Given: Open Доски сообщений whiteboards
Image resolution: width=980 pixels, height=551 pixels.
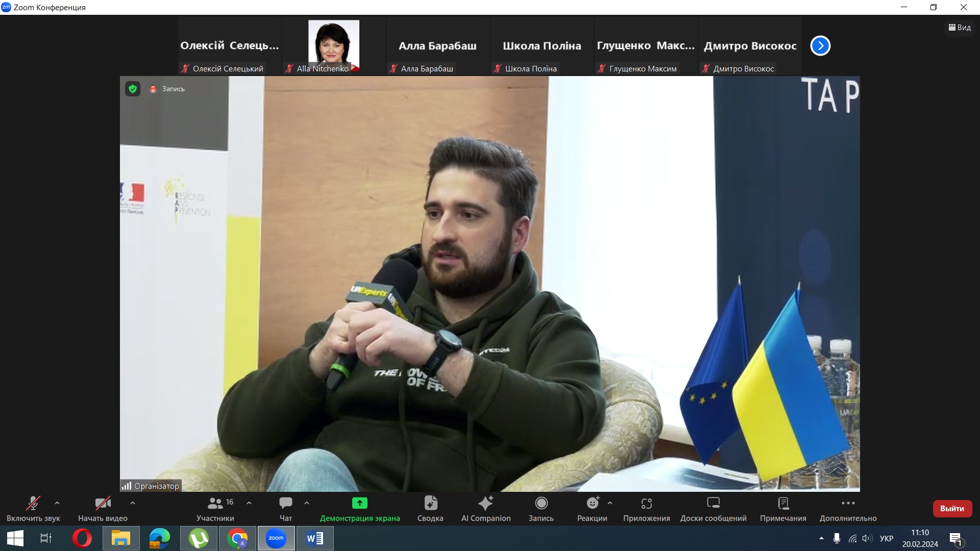Looking at the screenshot, I should tap(713, 509).
